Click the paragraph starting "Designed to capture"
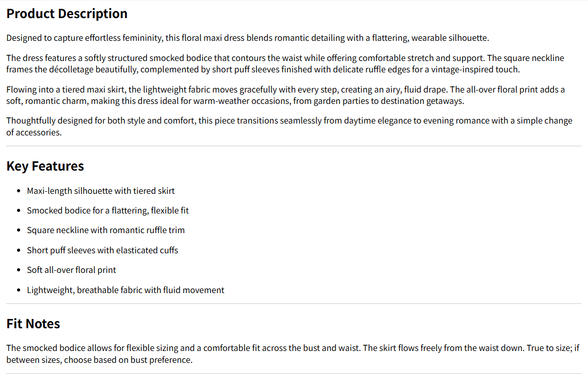The height and width of the screenshot is (383, 588). 247,38
